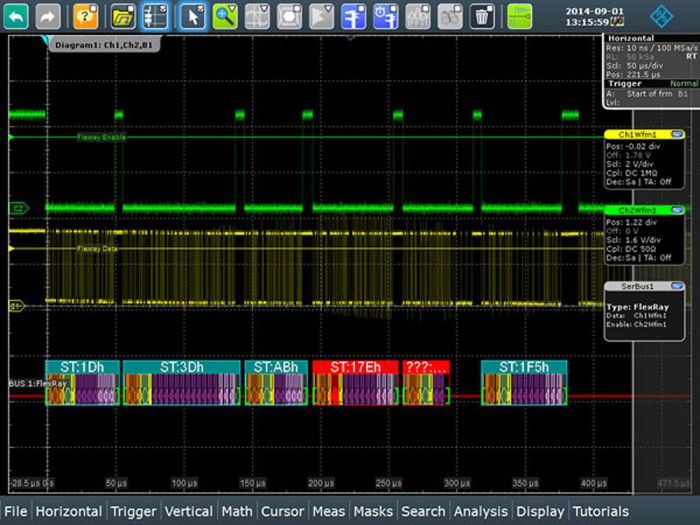Open the Horizontal menu

(x=69, y=511)
